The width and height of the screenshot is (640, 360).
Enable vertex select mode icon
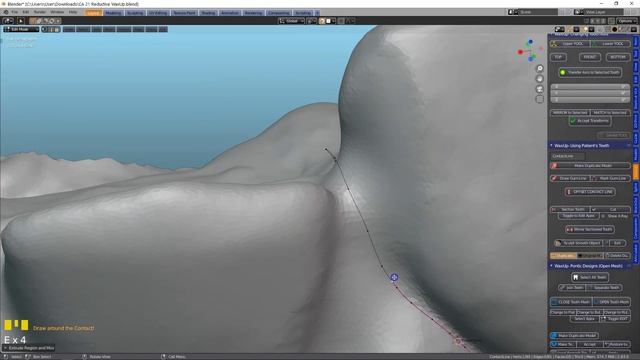pos(45,29)
